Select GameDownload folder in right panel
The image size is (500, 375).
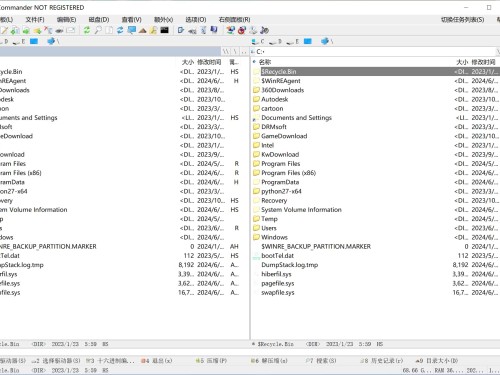(284, 136)
